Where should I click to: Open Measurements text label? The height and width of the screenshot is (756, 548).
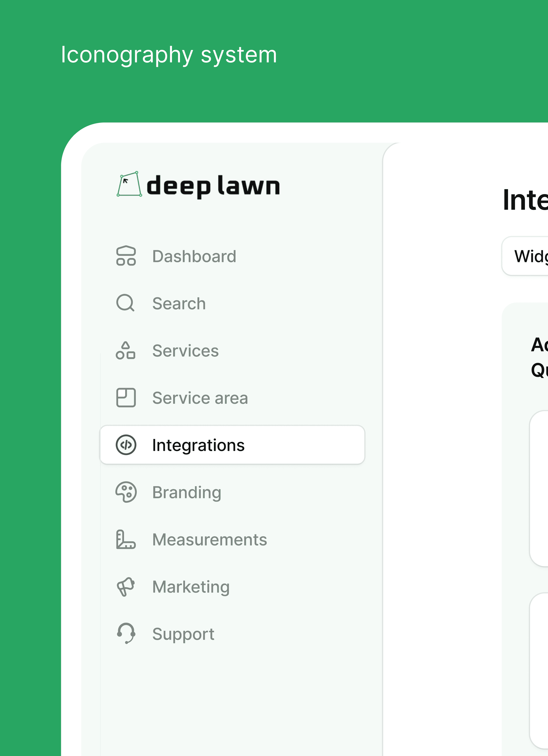pos(209,540)
